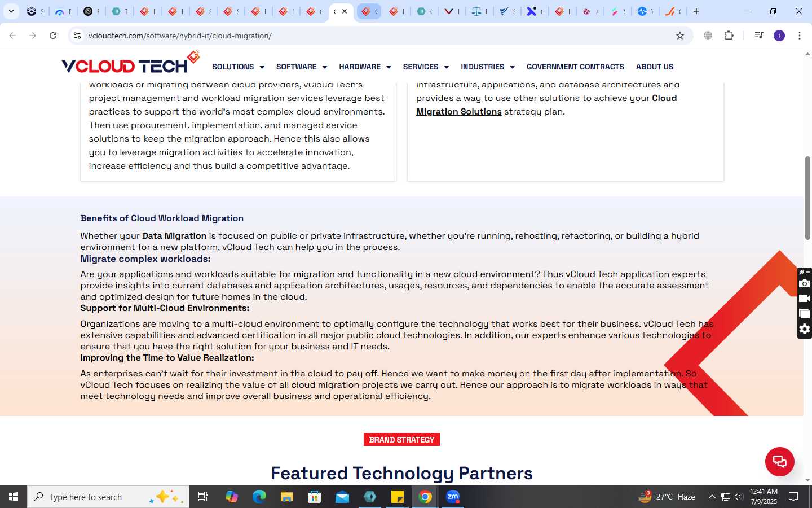View site information icon in address bar
812x508 pixels.
click(x=77, y=36)
